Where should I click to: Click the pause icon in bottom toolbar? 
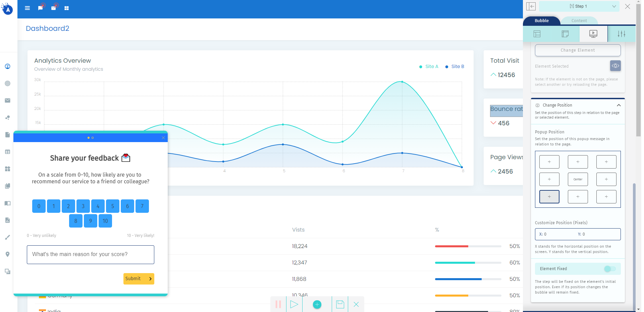(278, 304)
